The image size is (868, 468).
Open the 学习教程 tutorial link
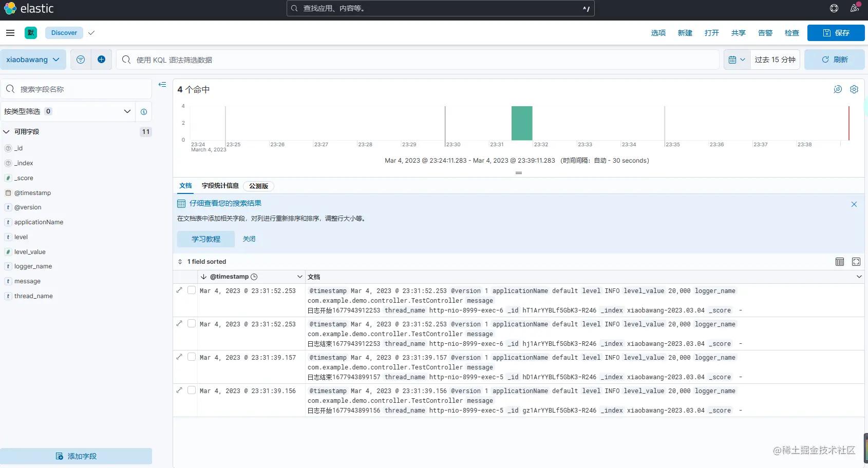click(205, 239)
